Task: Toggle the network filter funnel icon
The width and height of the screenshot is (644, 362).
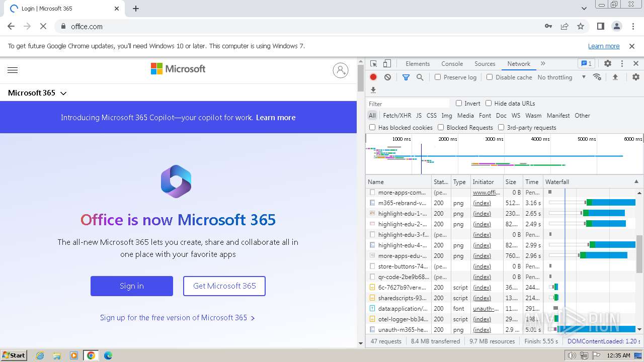Action: click(x=406, y=77)
